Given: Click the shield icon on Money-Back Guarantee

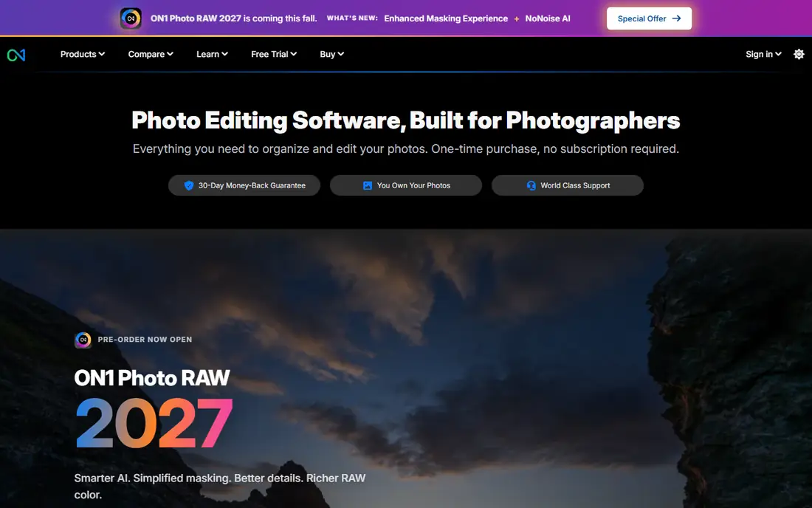Looking at the screenshot, I should [189, 185].
